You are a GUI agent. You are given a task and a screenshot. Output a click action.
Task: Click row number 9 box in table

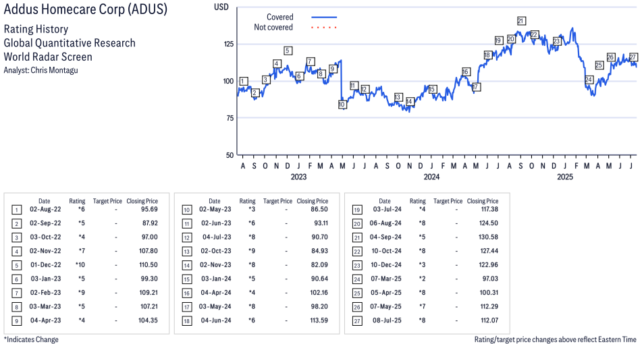16,321
